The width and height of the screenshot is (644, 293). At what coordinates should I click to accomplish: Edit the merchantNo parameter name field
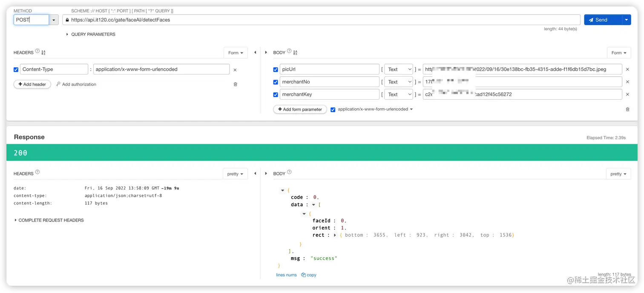pyautogui.click(x=329, y=82)
